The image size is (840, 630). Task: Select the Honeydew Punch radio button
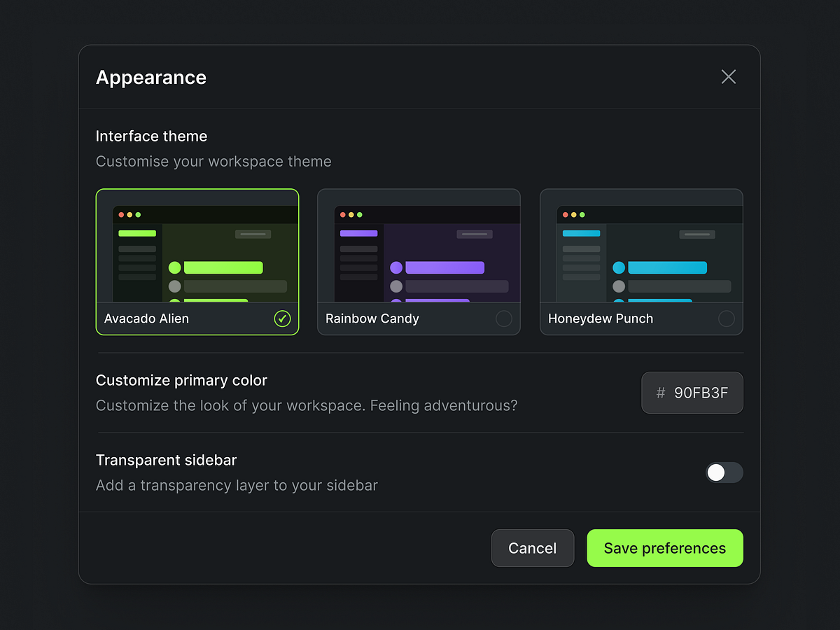point(727,318)
